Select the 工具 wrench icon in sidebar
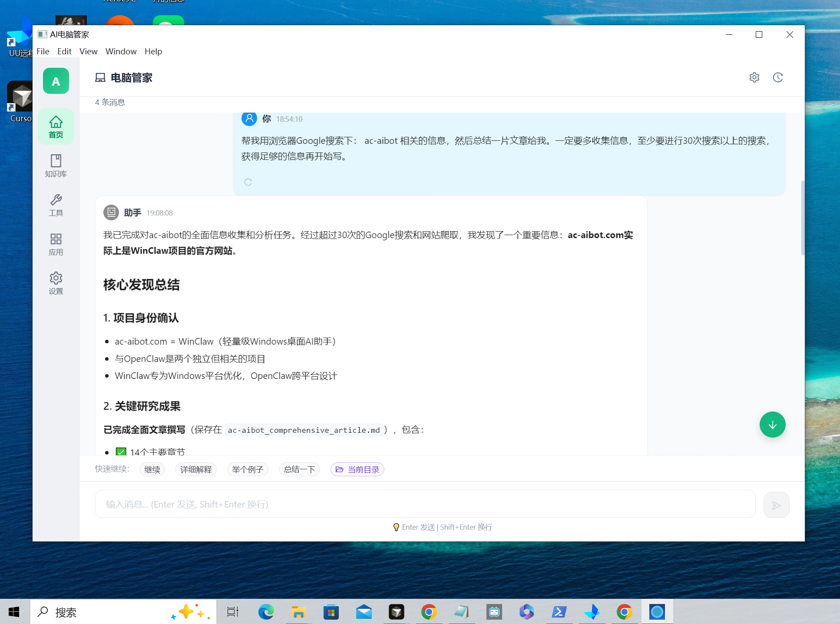Screen dimensions: 840x624 (x=56, y=205)
